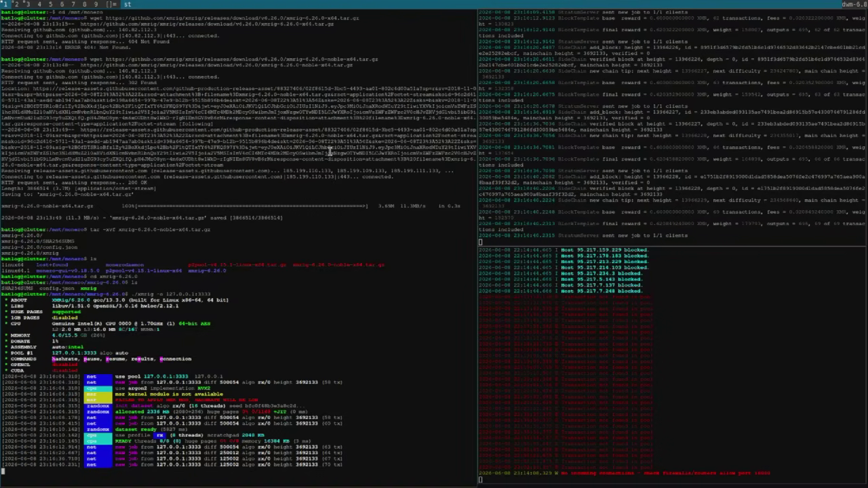
Task: Switch to workspace tag 7
Action: point(73,4)
